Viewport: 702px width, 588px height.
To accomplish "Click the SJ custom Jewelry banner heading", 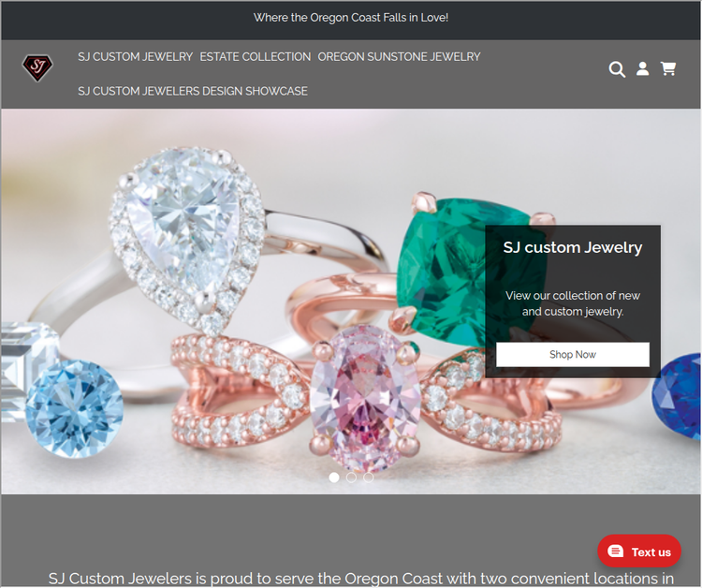I will pyautogui.click(x=573, y=247).
